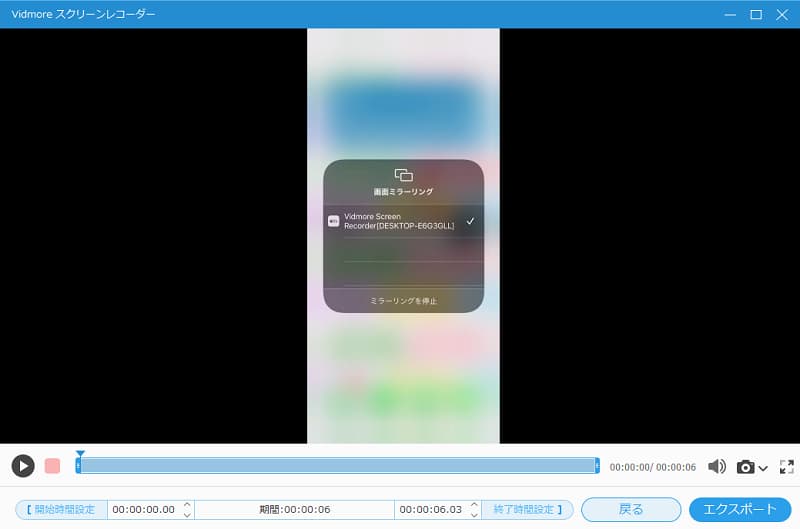
Task: Increase the start time with the up arrow
Action: (x=187, y=505)
